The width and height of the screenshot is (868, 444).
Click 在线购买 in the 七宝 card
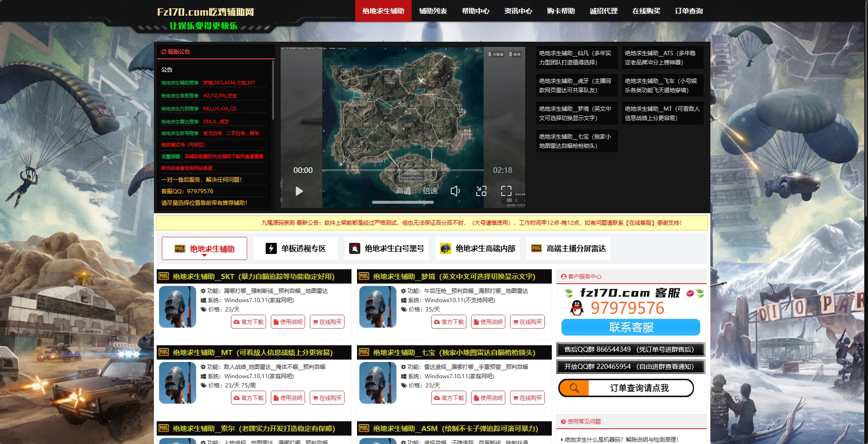(527, 398)
